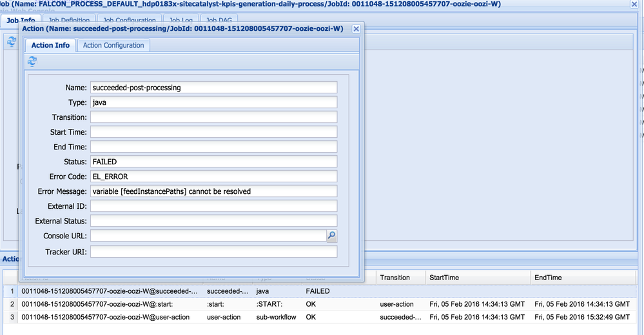This screenshot has height=335, width=644.
Task: Click :START: type cell in row 2
Action: pyautogui.click(x=269, y=304)
